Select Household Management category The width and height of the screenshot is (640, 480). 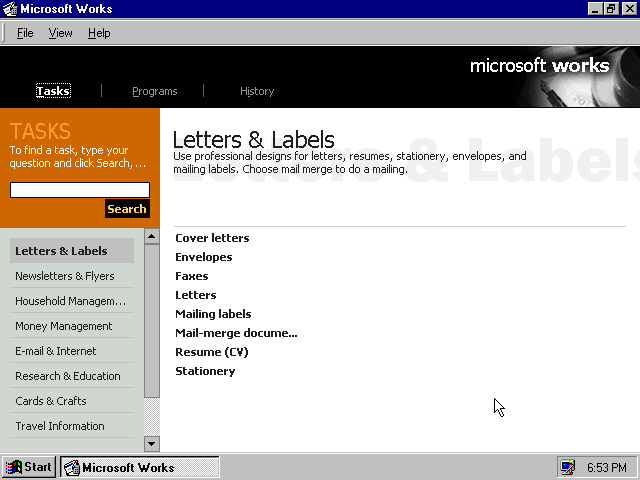[72, 301]
